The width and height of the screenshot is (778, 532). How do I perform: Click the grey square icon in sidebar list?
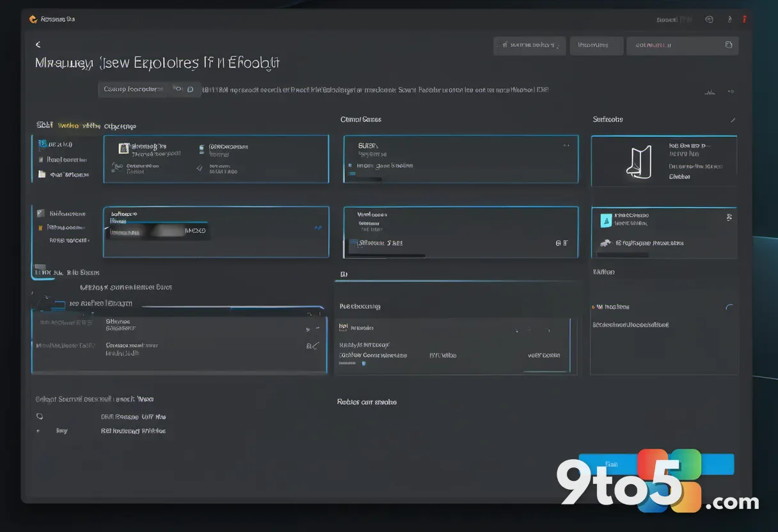[x=41, y=214]
